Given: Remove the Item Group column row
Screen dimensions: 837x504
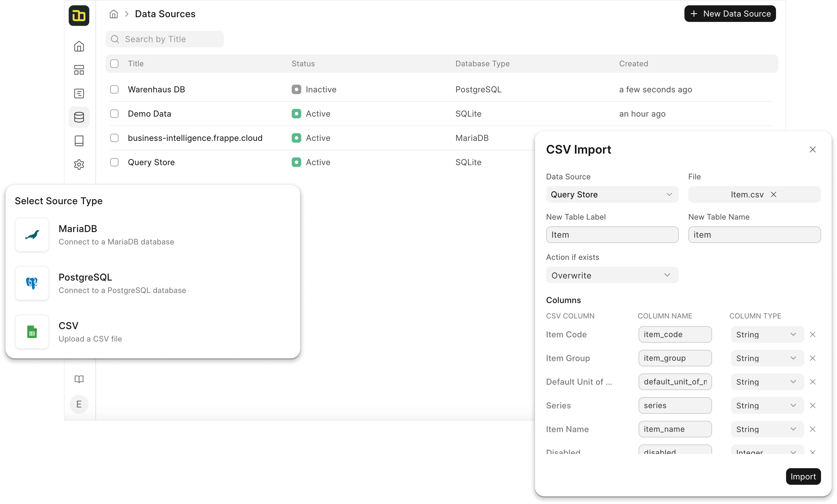Looking at the screenshot, I should pos(812,358).
